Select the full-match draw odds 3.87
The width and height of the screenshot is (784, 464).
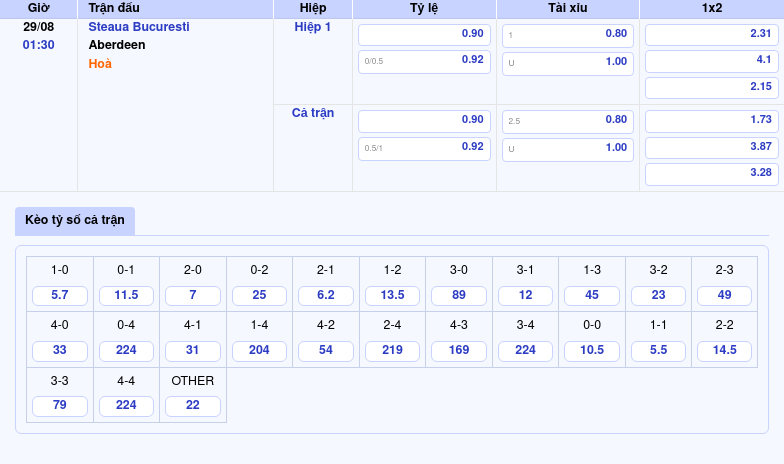pyautogui.click(x=711, y=147)
